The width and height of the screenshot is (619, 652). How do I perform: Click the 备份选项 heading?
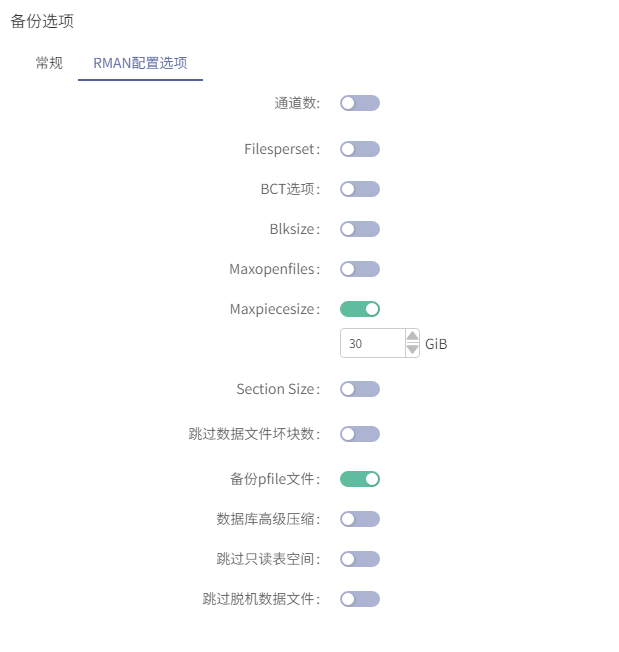42,21
